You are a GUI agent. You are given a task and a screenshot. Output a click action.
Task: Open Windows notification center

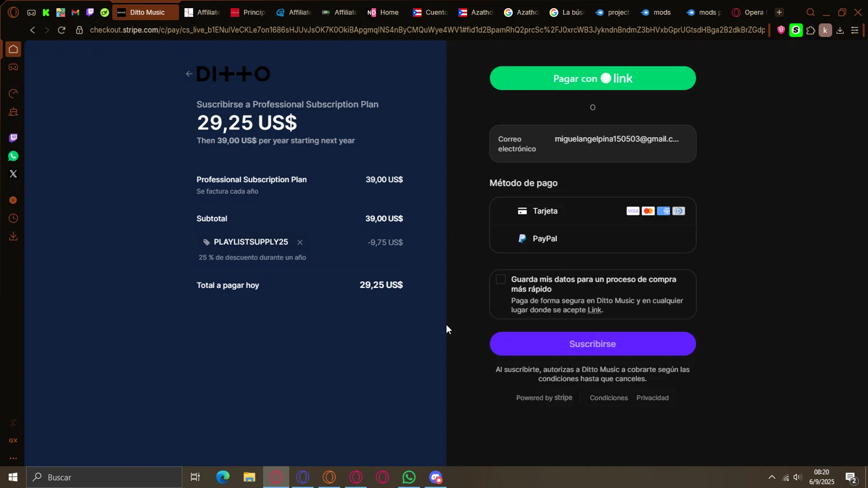coord(851,478)
